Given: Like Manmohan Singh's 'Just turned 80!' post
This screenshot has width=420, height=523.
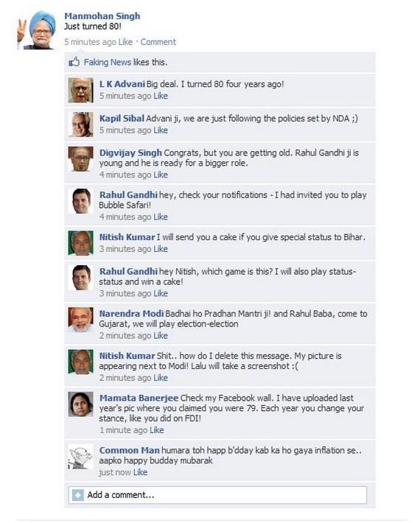Looking at the screenshot, I should coord(125,42).
